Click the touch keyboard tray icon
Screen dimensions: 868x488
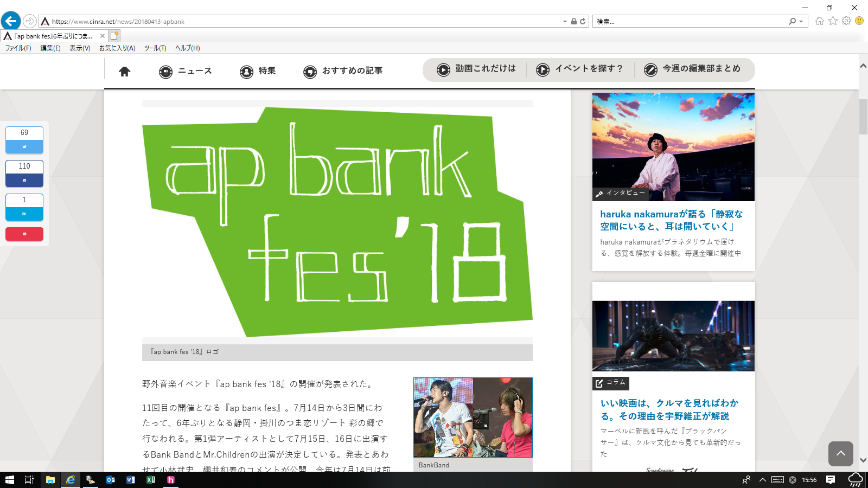tap(777, 480)
